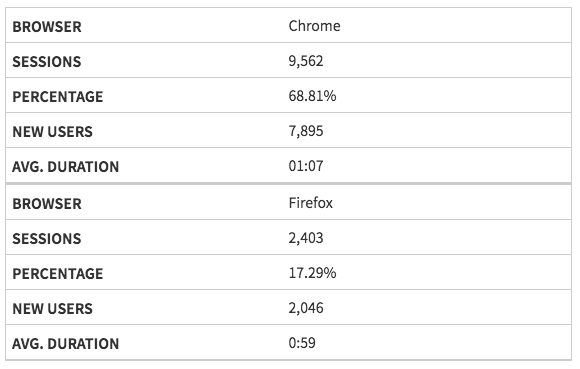Click Chrome percentage 68.81%
This screenshot has height=369, width=580.
click(312, 96)
